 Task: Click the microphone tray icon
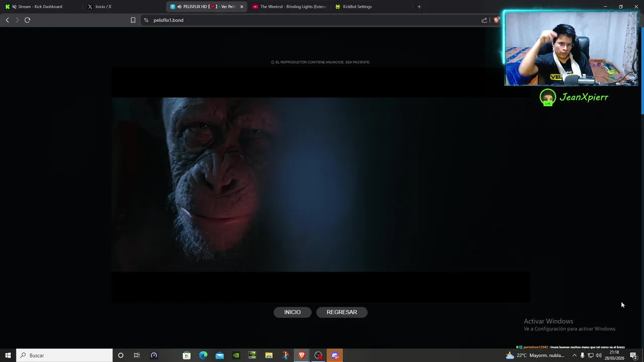click(583, 355)
